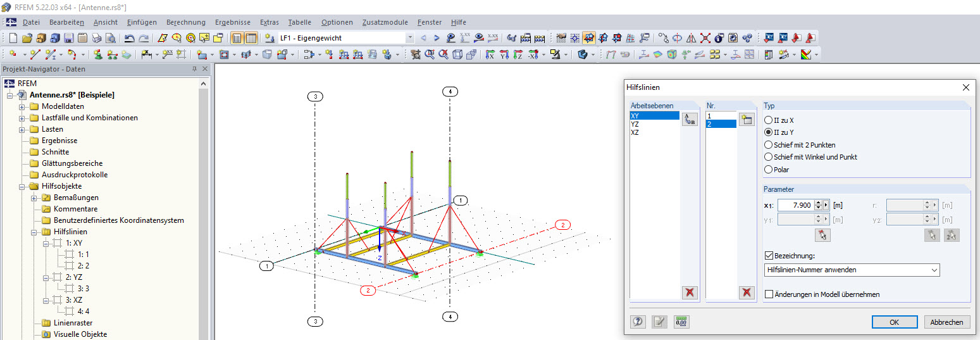Delete the selected guideline number
Screen dimensions: 980x340
tap(747, 292)
